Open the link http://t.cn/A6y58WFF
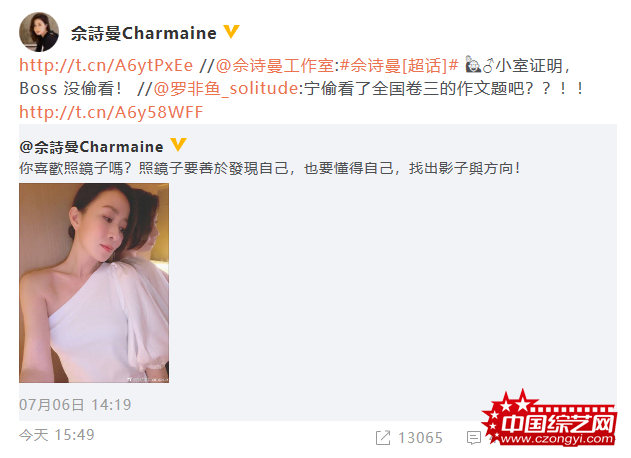 (x=111, y=112)
